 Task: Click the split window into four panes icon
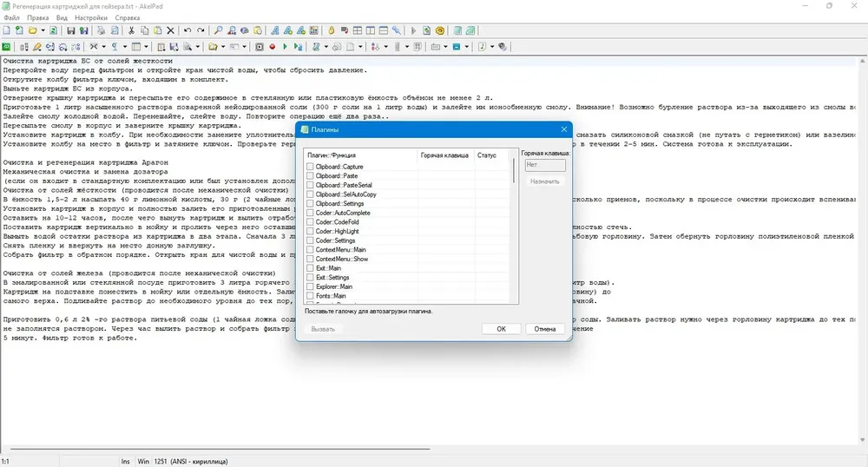[x=358, y=31]
